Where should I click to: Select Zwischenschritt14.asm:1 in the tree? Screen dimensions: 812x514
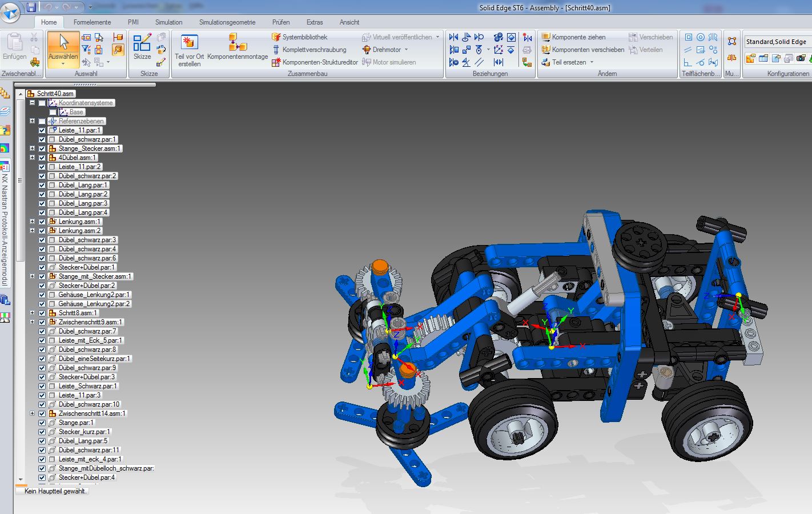point(91,413)
